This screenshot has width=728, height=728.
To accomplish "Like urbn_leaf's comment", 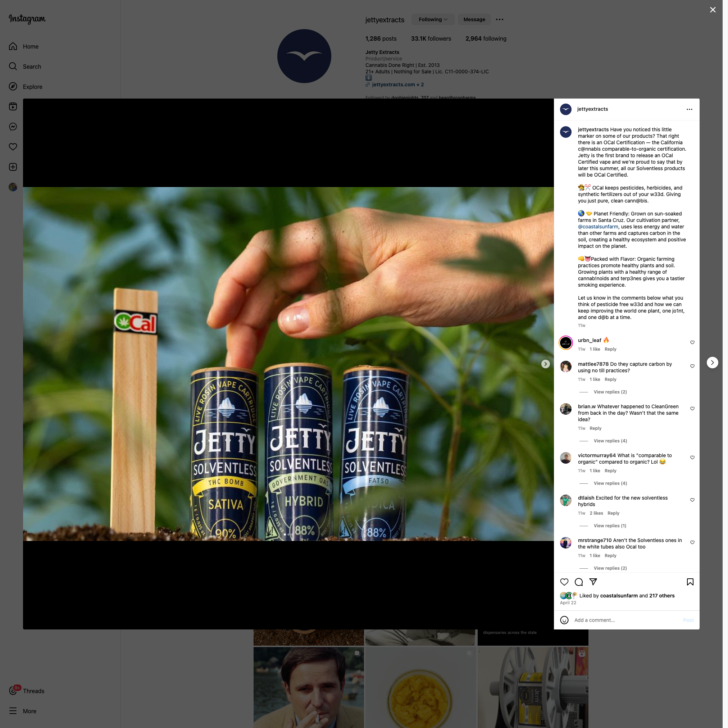I will (x=692, y=342).
